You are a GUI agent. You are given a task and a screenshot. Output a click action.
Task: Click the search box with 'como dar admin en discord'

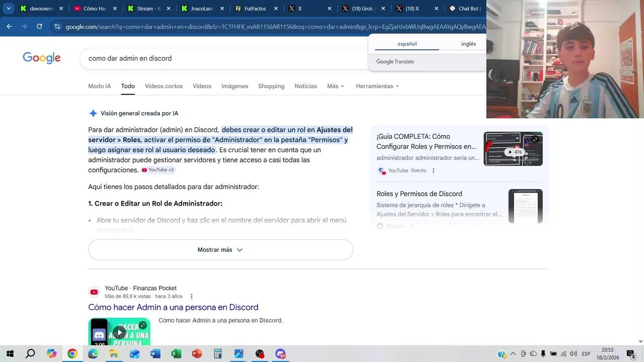point(224,58)
